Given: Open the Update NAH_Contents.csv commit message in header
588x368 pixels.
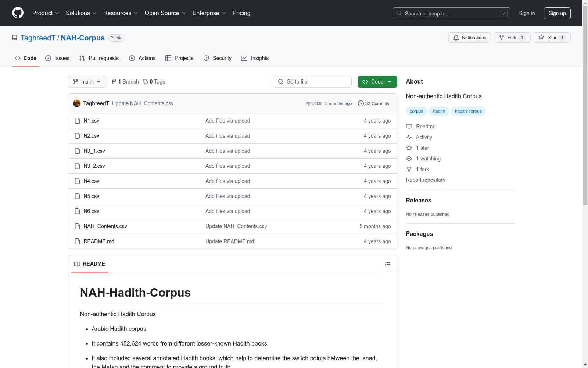Looking at the screenshot, I should [x=143, y=103].
